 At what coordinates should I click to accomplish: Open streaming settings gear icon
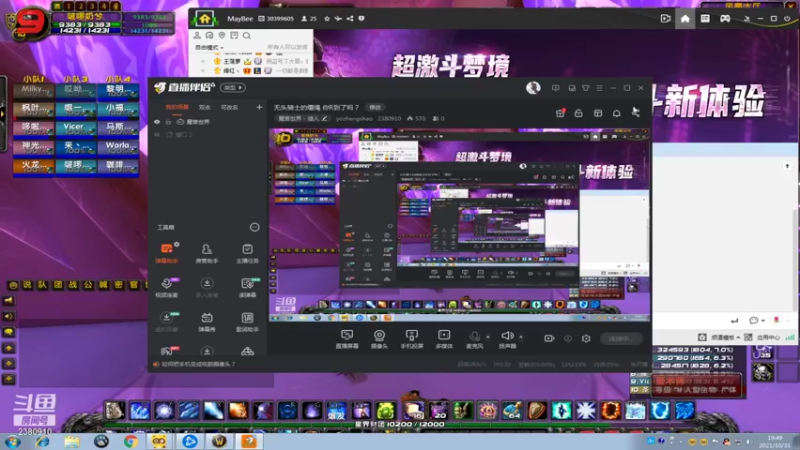tap(586, 338)
